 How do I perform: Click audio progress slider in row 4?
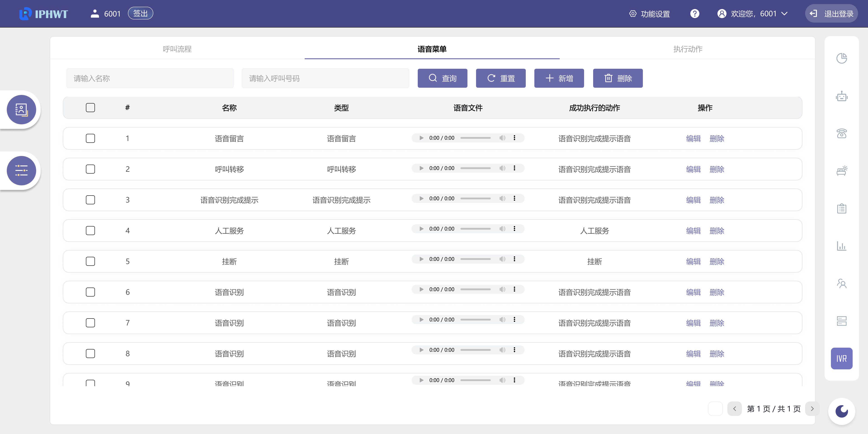click(x=475, y=229)
